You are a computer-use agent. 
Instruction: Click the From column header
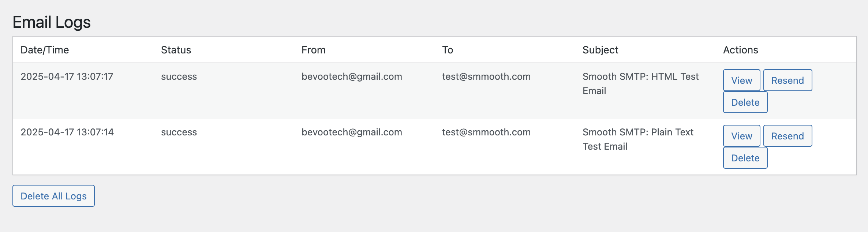[x=313, y=50]
